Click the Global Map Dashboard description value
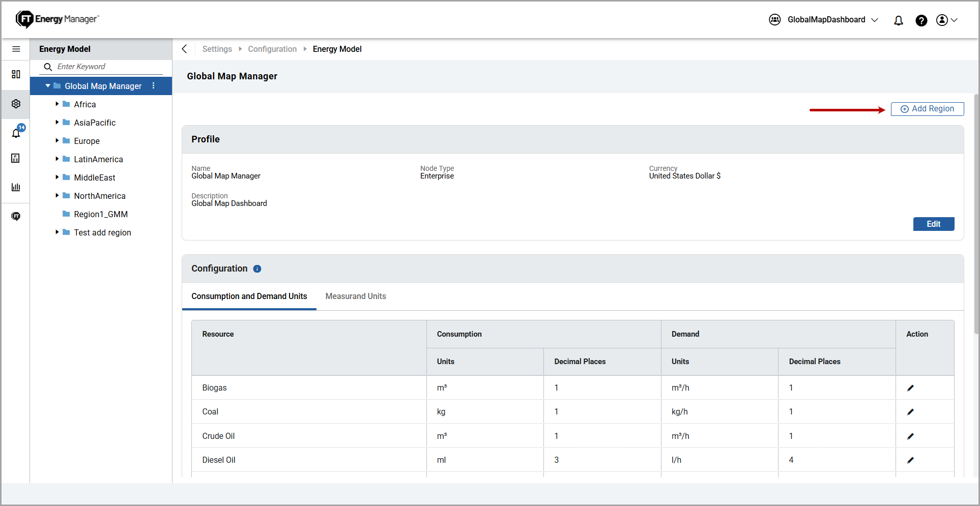 pyautogui.click(x=229, y=203)
